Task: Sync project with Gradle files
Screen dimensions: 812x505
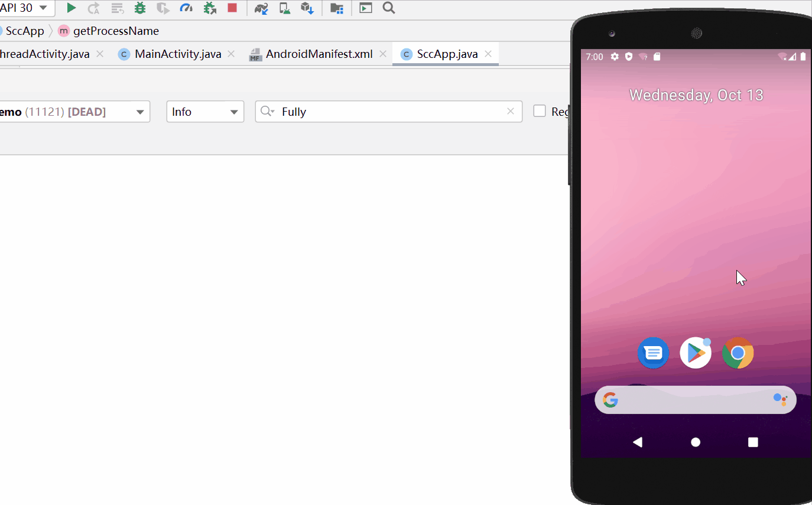Action: 261,8
